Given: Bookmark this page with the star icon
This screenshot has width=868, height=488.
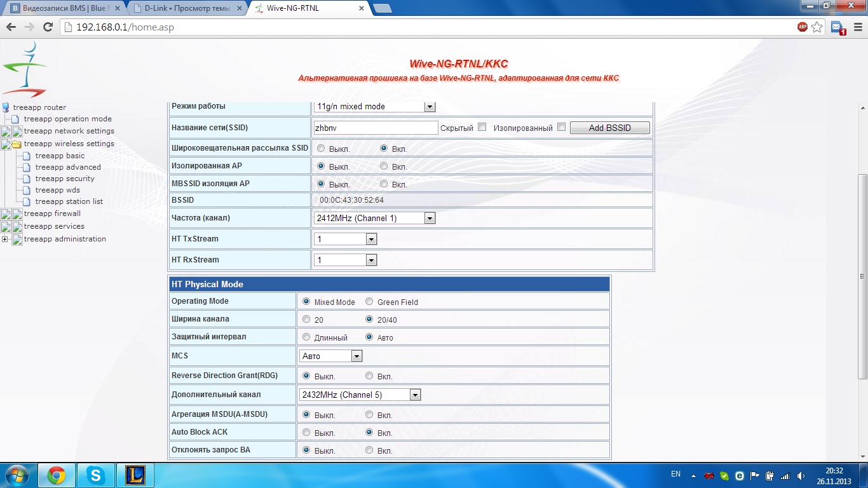Looking at the screenshot, I should pyautogui.click(x=817, y=27).
